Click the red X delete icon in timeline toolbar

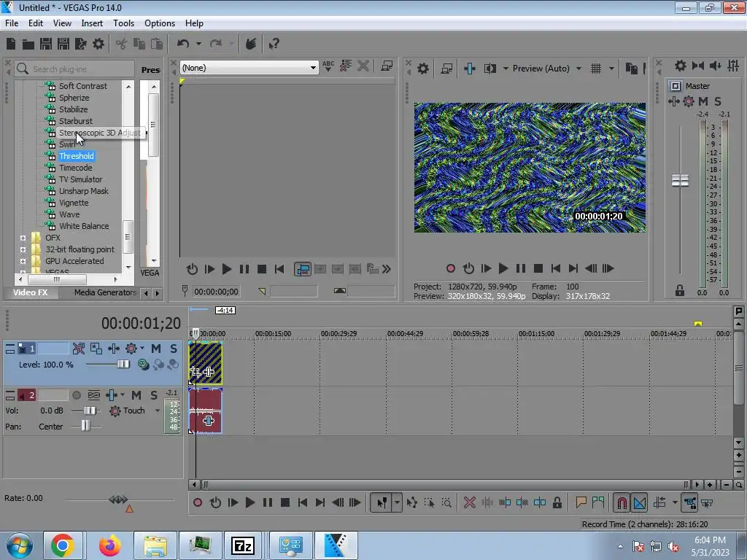[x=469, y=502]
